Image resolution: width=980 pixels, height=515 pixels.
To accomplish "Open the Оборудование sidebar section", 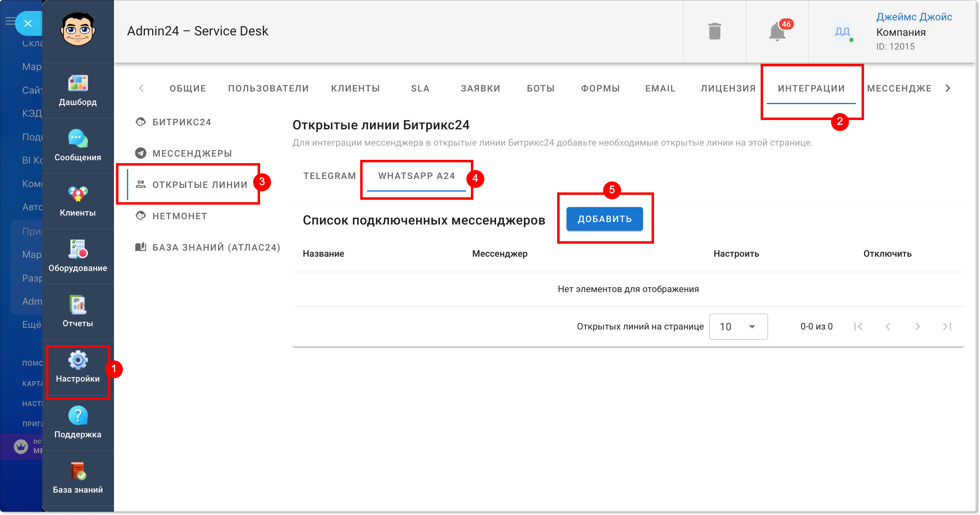I will pyautogui.click(x=78, y=257).
